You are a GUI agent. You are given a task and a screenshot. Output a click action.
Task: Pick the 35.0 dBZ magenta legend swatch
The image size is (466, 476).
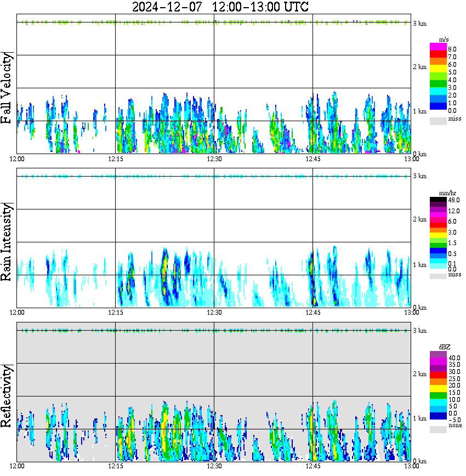pyautogui.click(x=438, y=361)
